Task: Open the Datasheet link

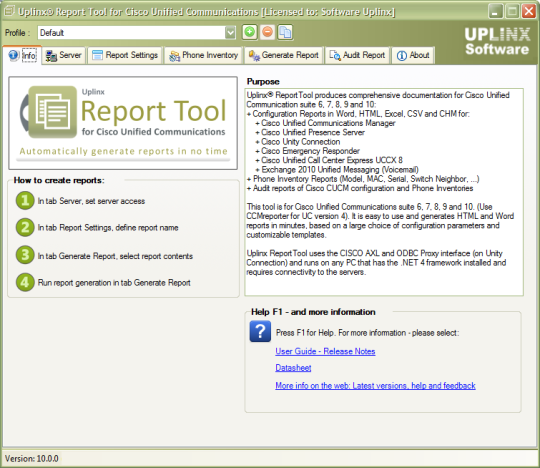Action: (x=293, y=368)
